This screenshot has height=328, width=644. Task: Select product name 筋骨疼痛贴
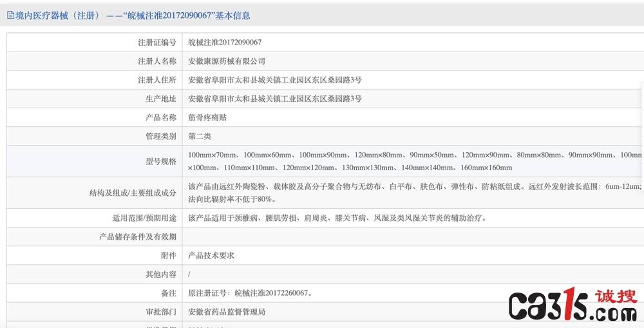pyautogui.click(x=207, y=118)
